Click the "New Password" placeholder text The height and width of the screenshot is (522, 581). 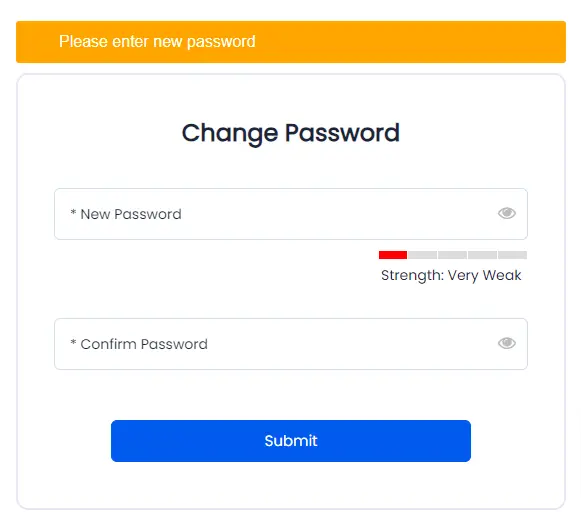point(131,214)
